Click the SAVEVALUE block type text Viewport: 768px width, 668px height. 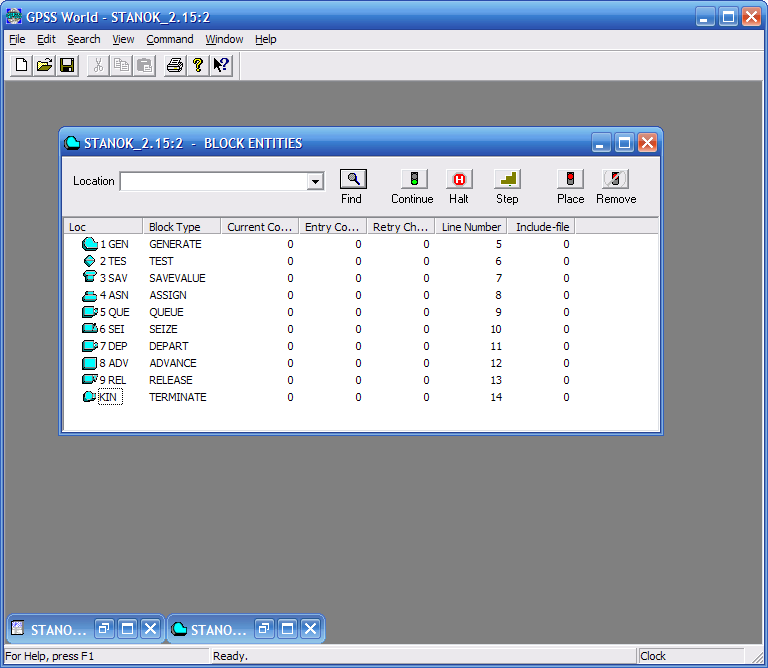pyautogui.click(x=177, y=278)
